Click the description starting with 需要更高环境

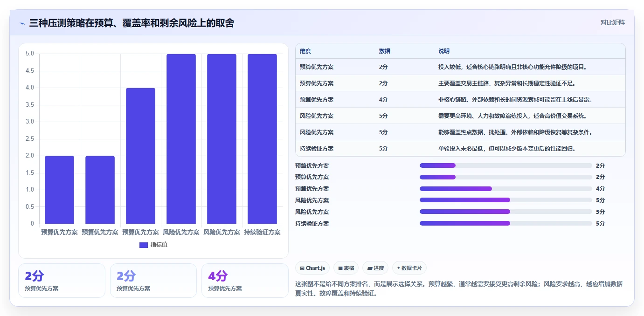(512, 116)
